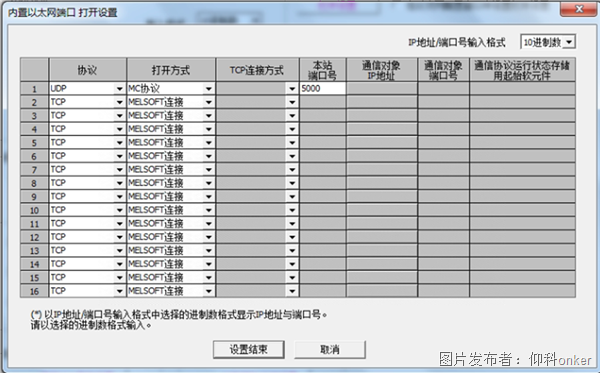Click the 取消 cancel button
Viewport: 600px width, 373px height.
(330, 349)
